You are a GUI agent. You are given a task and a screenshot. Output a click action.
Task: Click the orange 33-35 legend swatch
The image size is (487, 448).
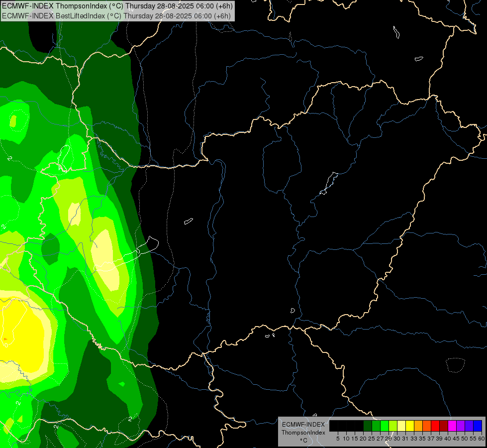[418, 426]
